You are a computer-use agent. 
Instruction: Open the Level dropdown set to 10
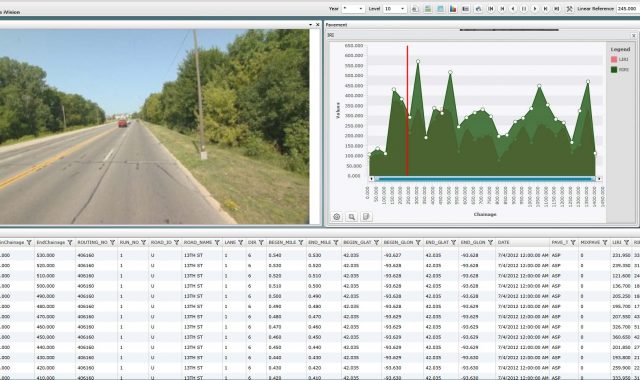[395, 9]
